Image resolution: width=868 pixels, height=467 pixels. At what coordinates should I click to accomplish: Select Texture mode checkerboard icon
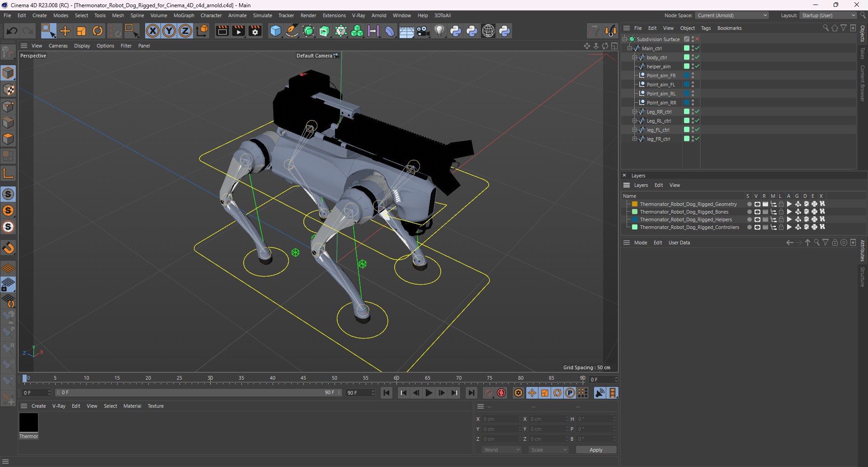point(9,90)
